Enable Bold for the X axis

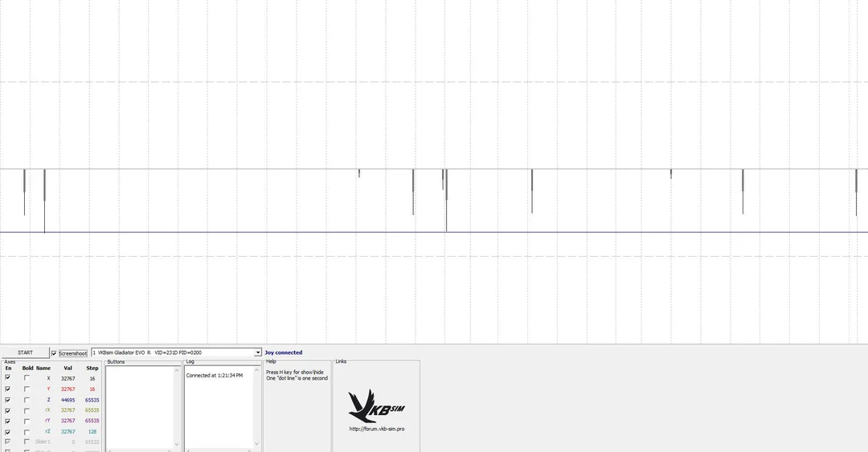[27, 378]
